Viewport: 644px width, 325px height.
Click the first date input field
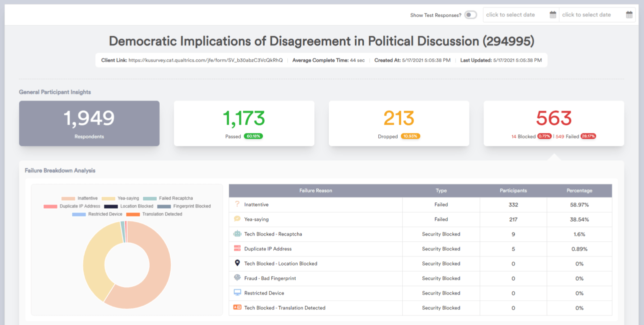point(515,15)
